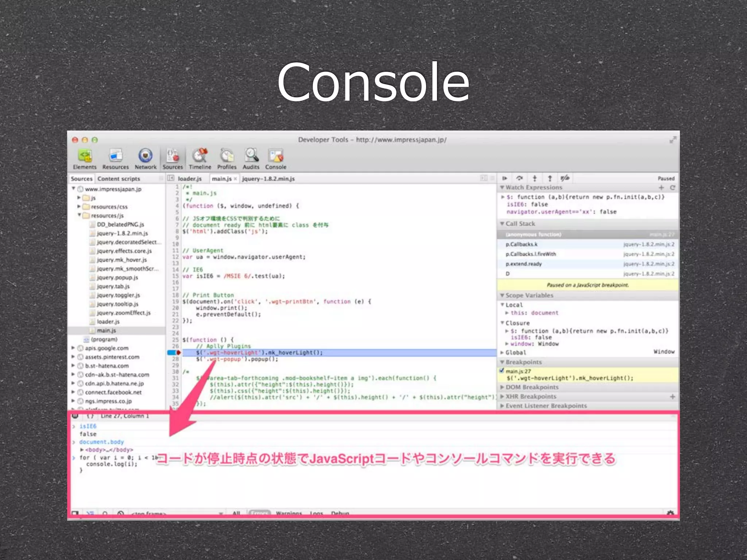Collapse www.impressjapan.jp tree node
Screen dimensions: 747x560
coord(74,188)
